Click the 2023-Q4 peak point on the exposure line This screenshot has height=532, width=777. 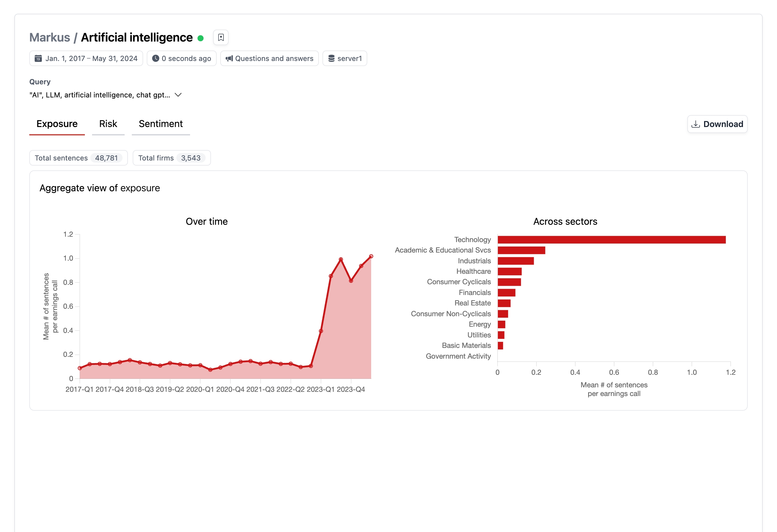coord(341,259)
